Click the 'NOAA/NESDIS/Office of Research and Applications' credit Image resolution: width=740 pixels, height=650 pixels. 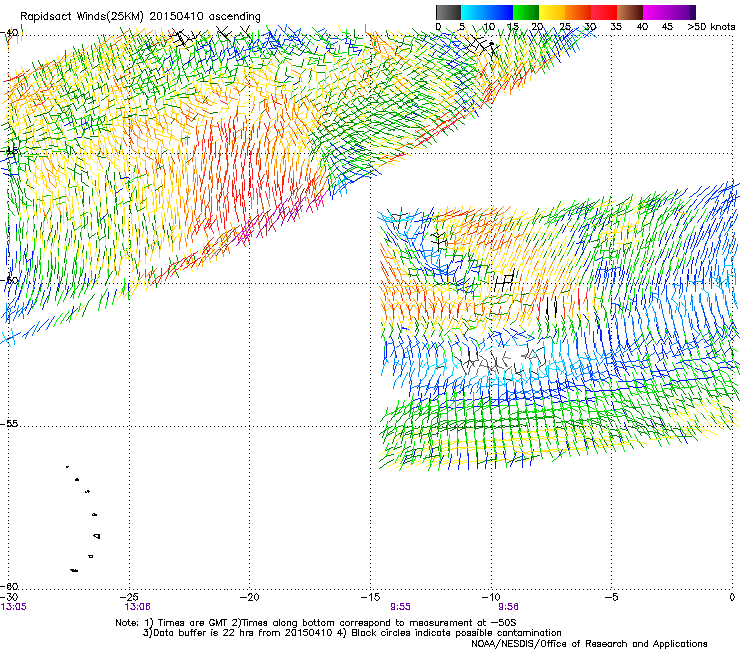pos(589,644)
